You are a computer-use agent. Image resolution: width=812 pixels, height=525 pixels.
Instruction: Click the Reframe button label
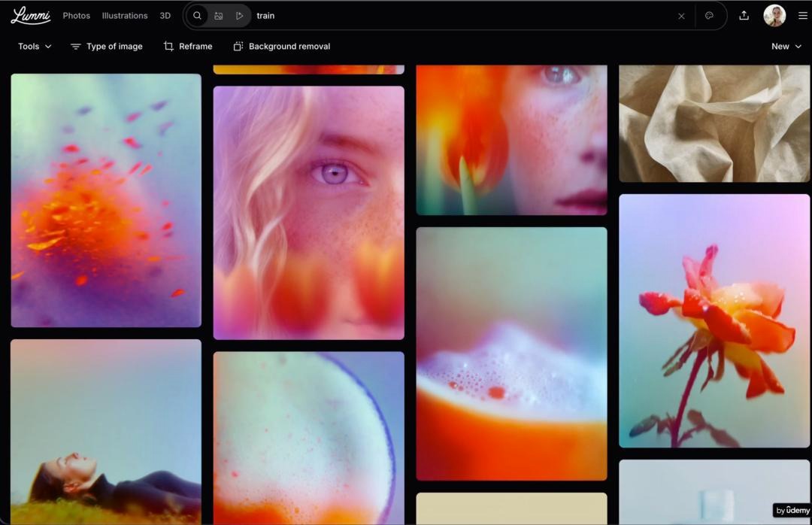pyautogui.click(x=195, y=46)
